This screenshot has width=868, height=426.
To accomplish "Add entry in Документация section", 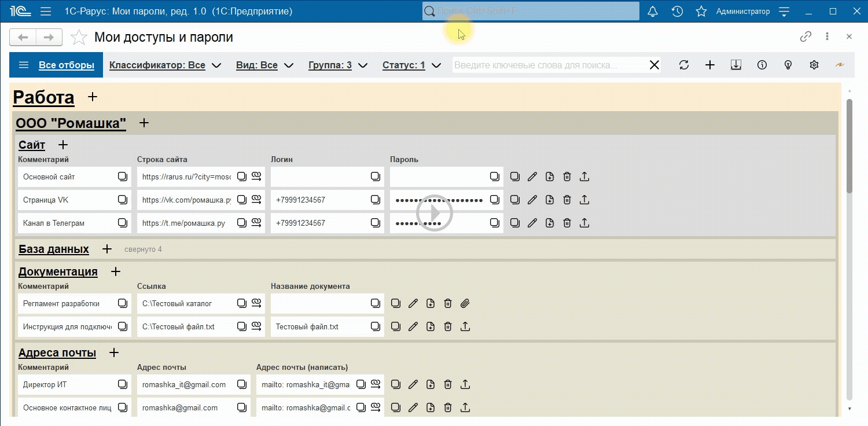I will pyautogui.click(x=116, y=271).
